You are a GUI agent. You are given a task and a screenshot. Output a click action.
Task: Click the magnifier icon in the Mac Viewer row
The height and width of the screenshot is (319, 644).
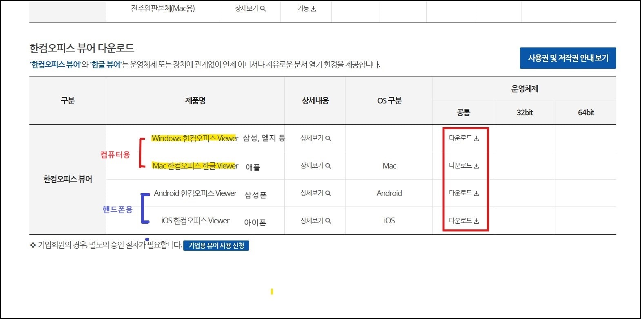tap(328, 166)
